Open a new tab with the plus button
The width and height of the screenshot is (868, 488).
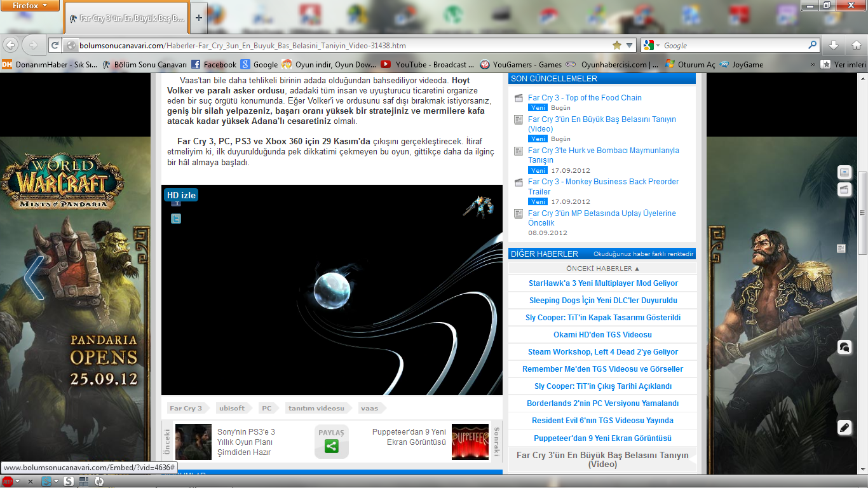(x=199, y=18)
